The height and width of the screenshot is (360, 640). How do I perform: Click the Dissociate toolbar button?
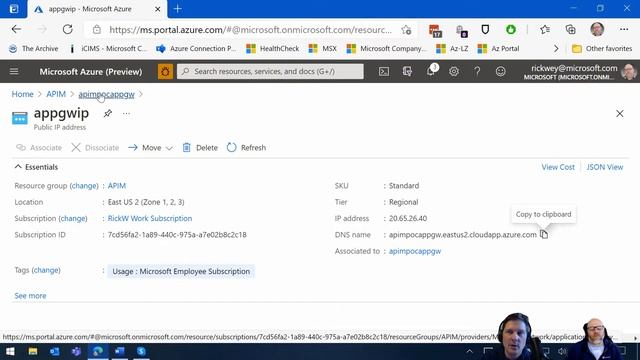tap(95, 148)
